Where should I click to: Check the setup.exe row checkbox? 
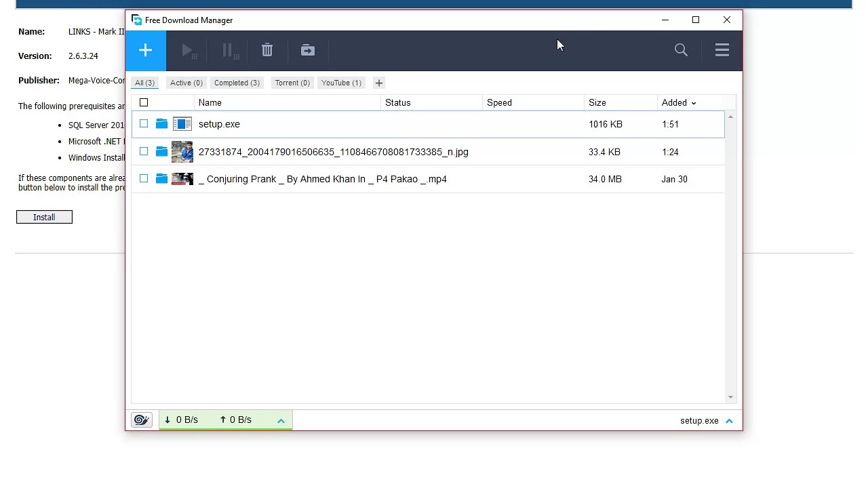pos(144,123)
